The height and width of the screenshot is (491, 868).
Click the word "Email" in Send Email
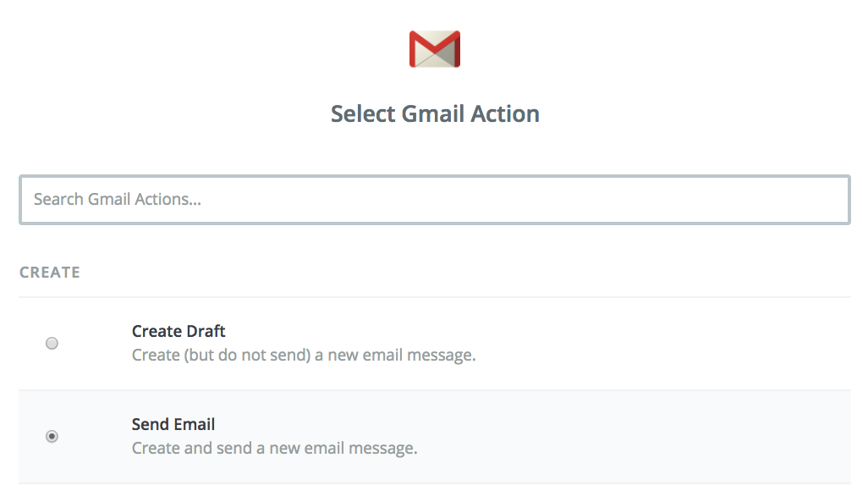click(x=195, y=424)
